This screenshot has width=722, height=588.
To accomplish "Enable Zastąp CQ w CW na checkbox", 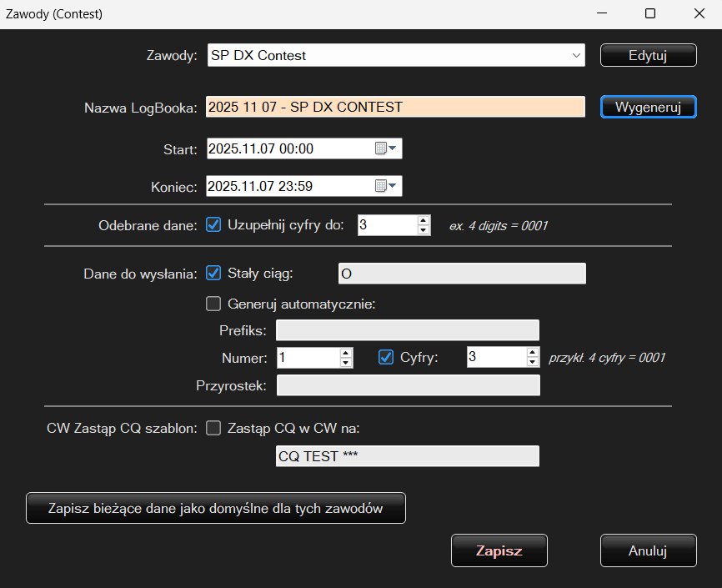I will 213,428.
